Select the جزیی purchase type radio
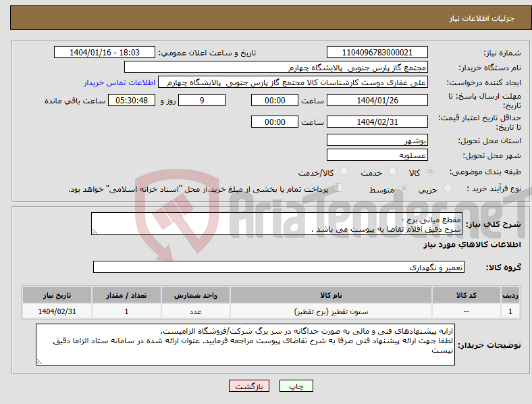The height and width of the screenshot is (404, 532). [x=448, y=188]
